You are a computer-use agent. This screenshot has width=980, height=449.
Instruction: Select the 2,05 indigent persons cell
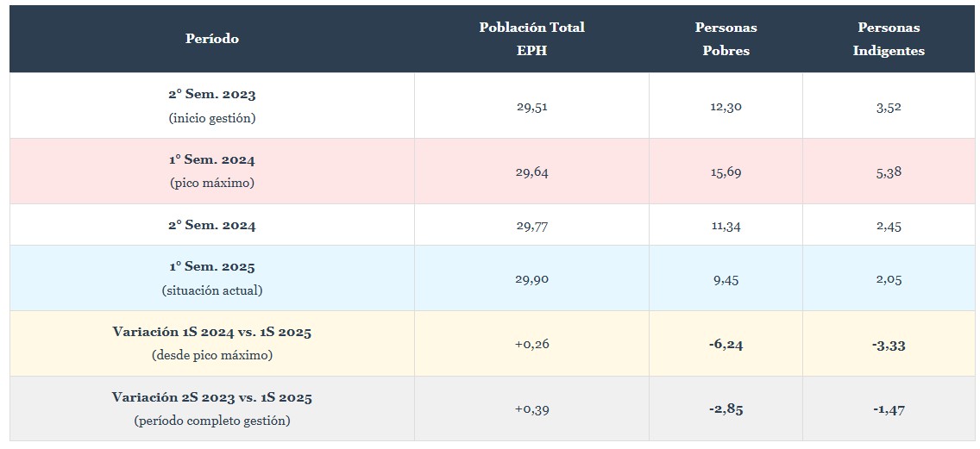point(889,279)
